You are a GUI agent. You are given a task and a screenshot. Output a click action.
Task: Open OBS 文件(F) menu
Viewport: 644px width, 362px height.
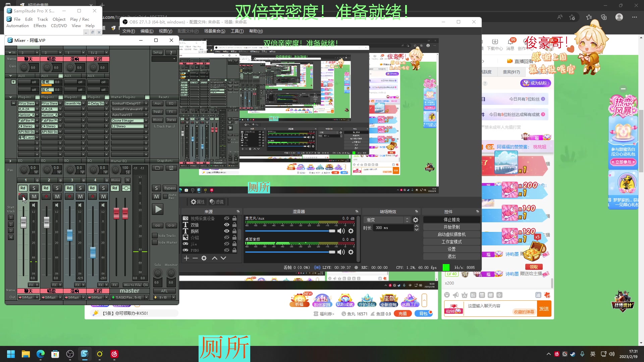128,31
